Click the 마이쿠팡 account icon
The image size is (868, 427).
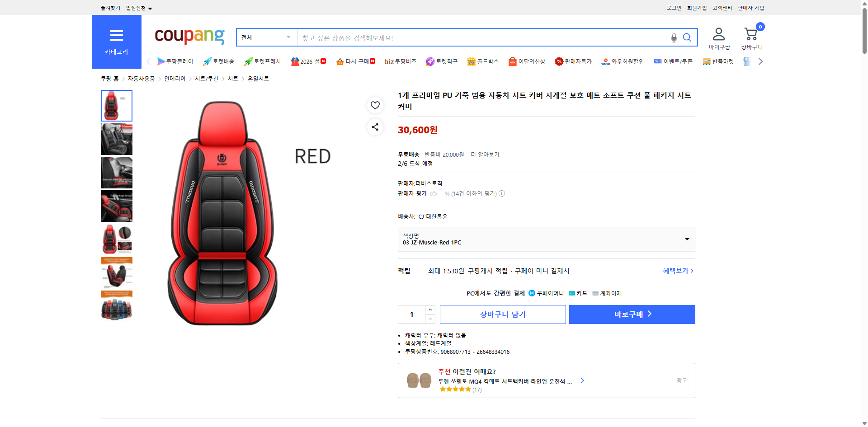[x=718, y=33]
